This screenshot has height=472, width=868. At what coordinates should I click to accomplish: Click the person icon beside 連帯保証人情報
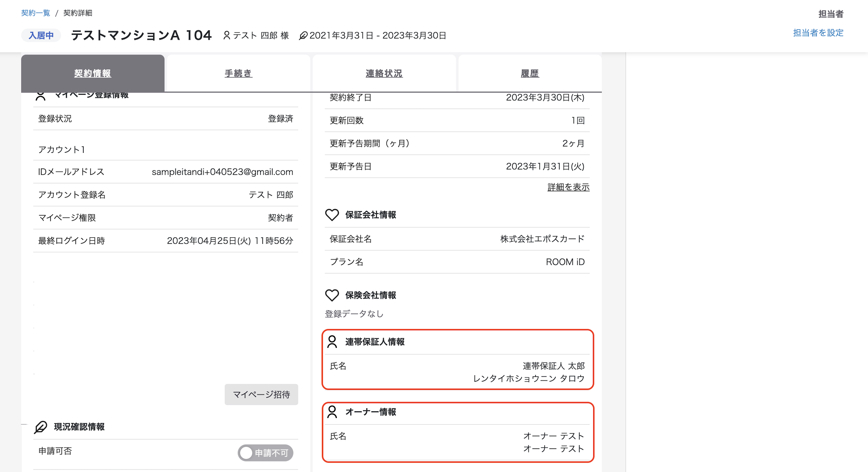point(332,342)
